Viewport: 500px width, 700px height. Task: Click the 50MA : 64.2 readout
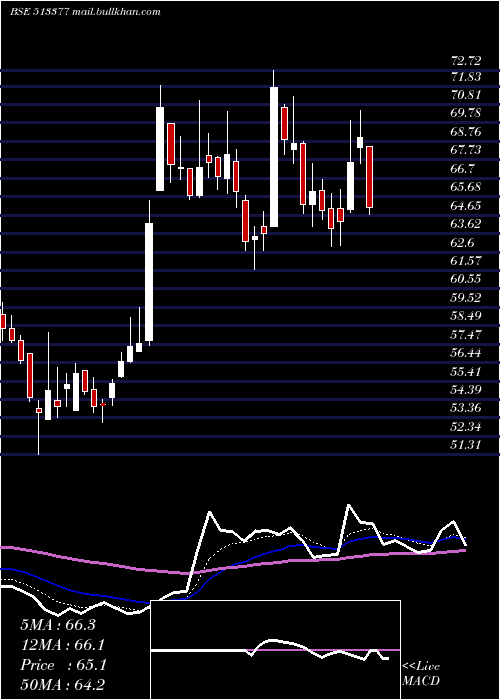tap(62, 684)
